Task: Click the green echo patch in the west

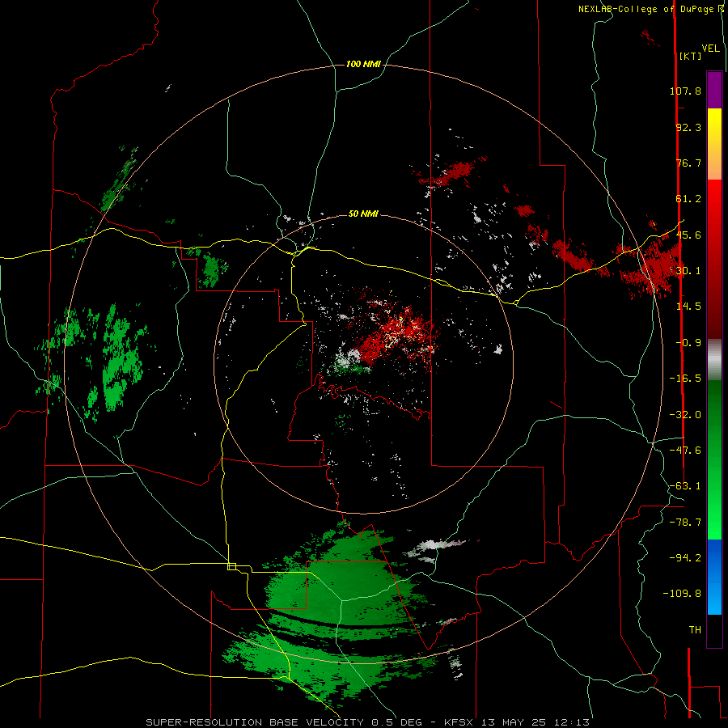Action: pyautogui.click(x=121, y=358)
